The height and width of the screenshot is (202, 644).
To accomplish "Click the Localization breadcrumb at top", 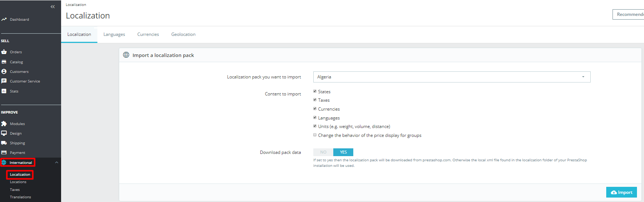I will pyautogui.click(x=76, y=5).
